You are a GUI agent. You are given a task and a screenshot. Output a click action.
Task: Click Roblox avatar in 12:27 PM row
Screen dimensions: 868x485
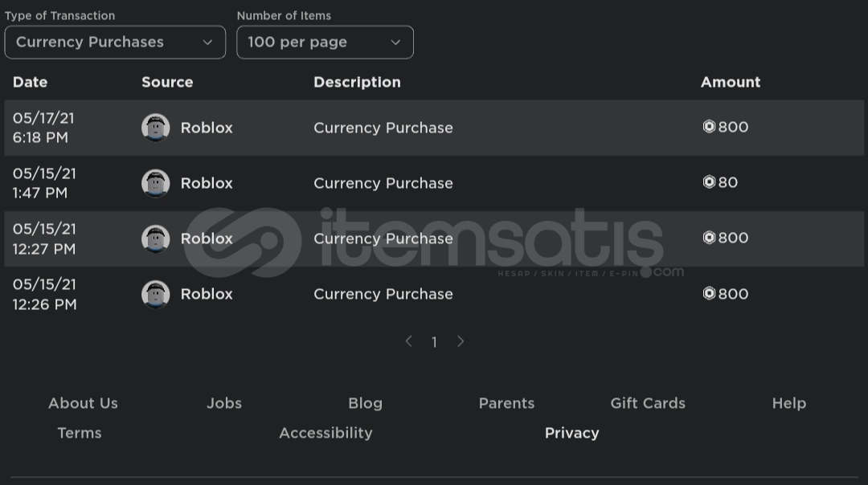[x=155, y=238]
